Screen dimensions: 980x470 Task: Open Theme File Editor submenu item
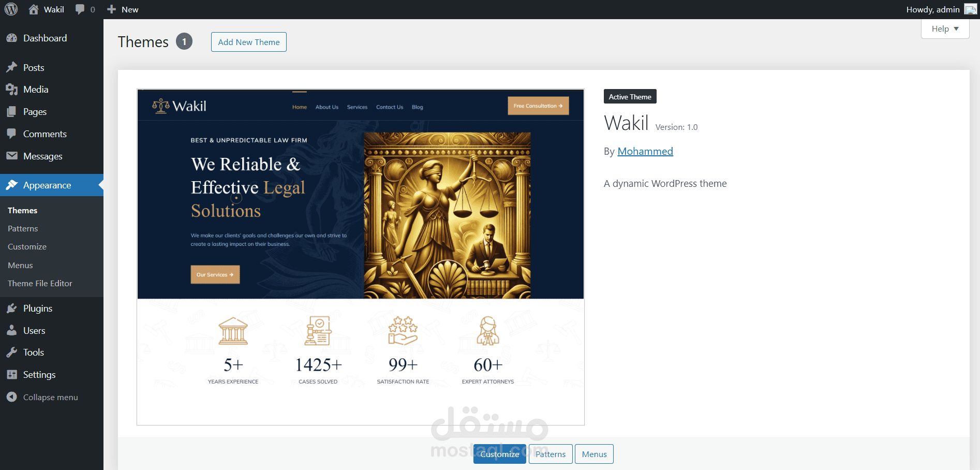40,283
